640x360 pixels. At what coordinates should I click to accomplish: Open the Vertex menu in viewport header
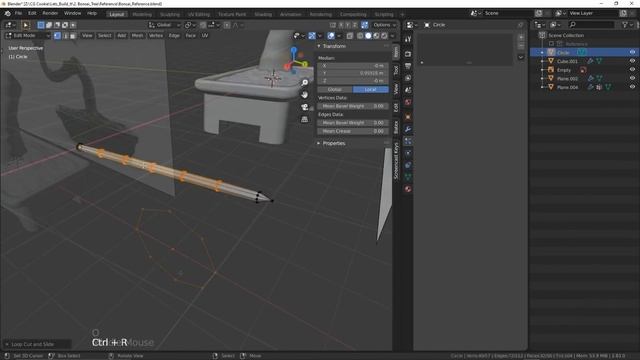pos(156,36)
